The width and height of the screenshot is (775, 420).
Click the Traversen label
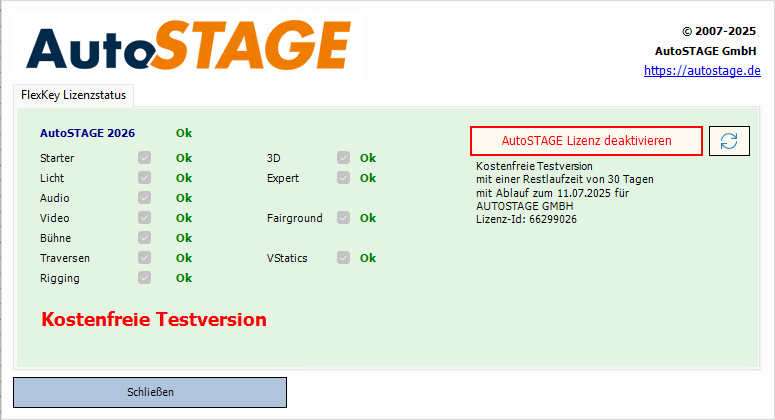click(x=65, y=258)
